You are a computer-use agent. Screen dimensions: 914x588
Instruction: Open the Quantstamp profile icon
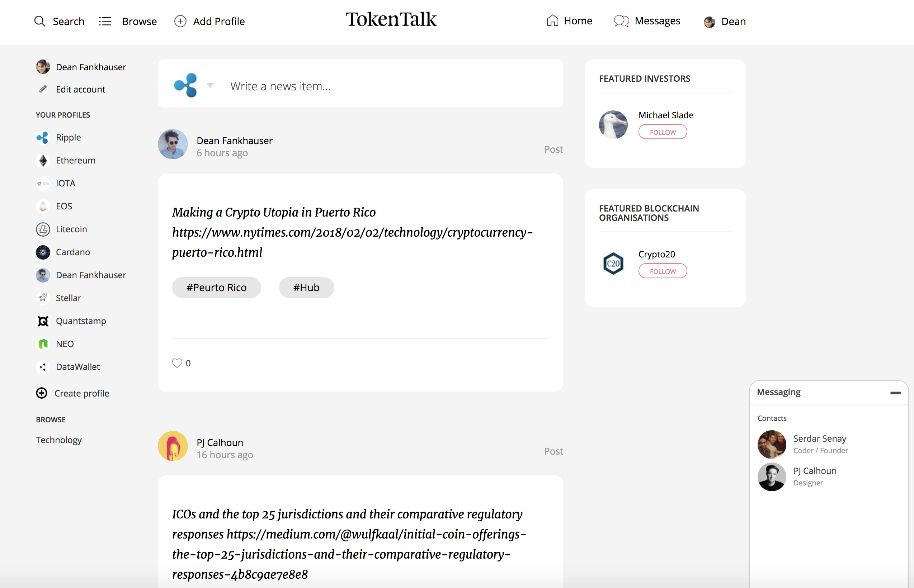pyautogui.click(x=43, y=321)
